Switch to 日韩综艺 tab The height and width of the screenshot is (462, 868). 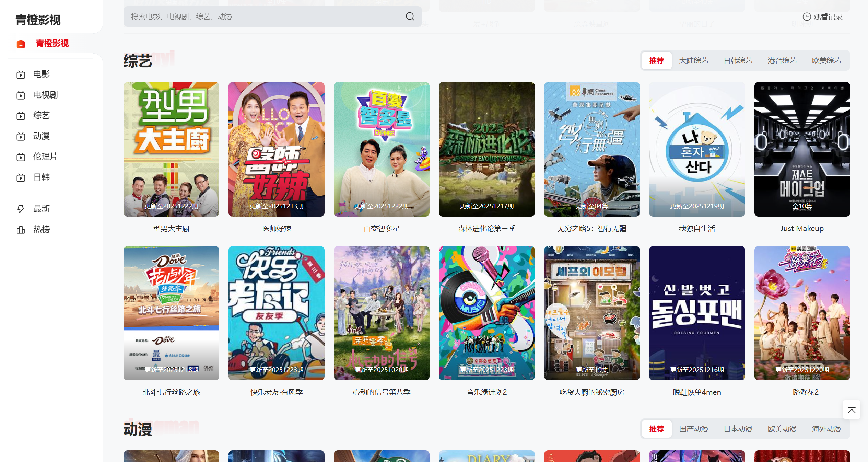[738, 61]
